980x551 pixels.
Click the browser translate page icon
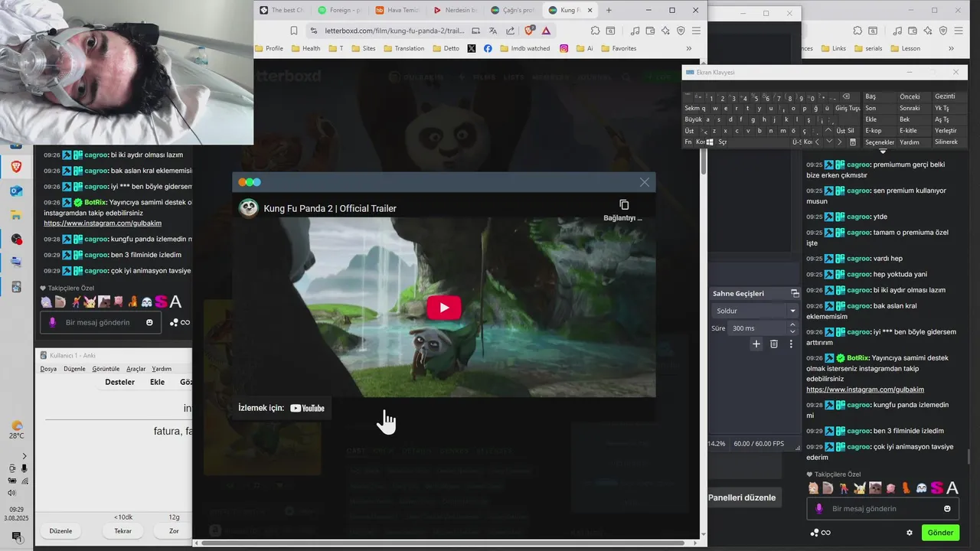[x=493, y=31]
